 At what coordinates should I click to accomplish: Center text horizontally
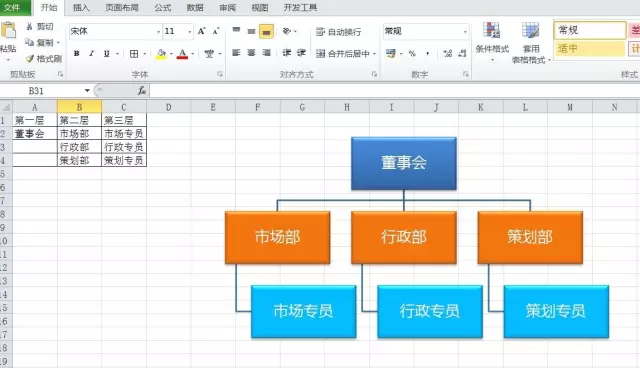click(251, 53)
